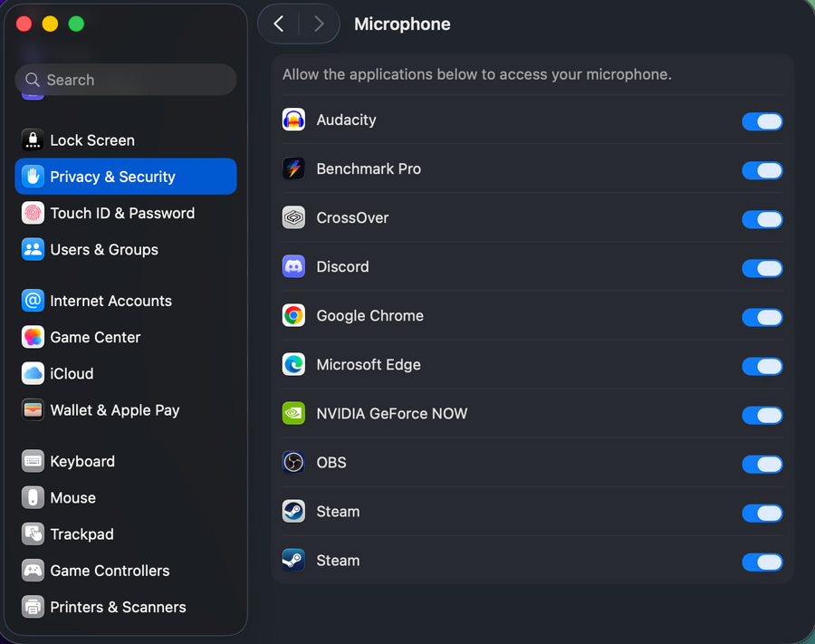Click the Audacity app name
Screen dimensions: 815x644
tap(346, 120)
